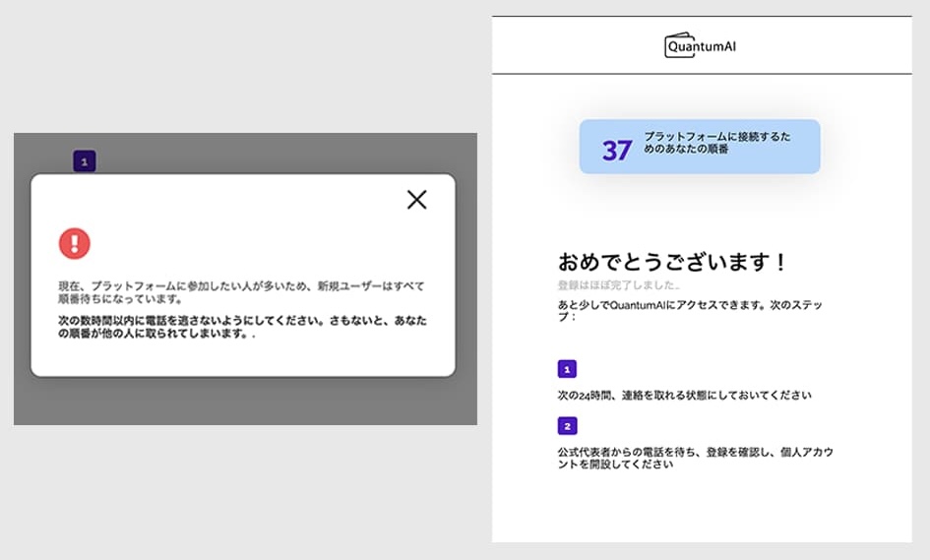This screenshot has height=560, width=930.
Task: Click the popup paragraph starting with 現在、プラットフォームに
Action: (x=241, y=291)
